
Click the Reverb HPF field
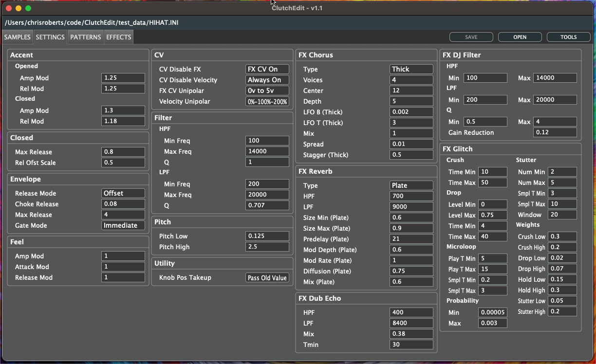(411, 196)
